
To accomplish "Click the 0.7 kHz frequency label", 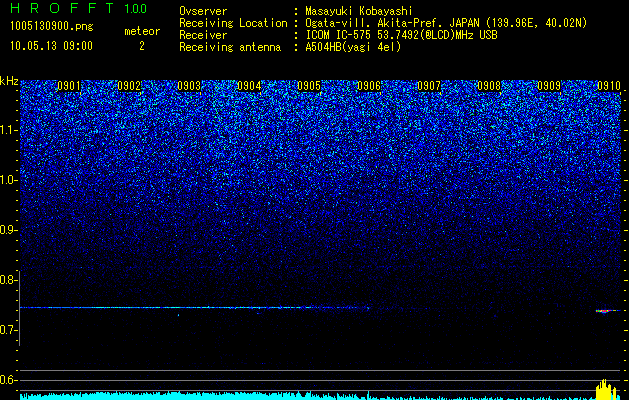I will (x=8, y=330).
